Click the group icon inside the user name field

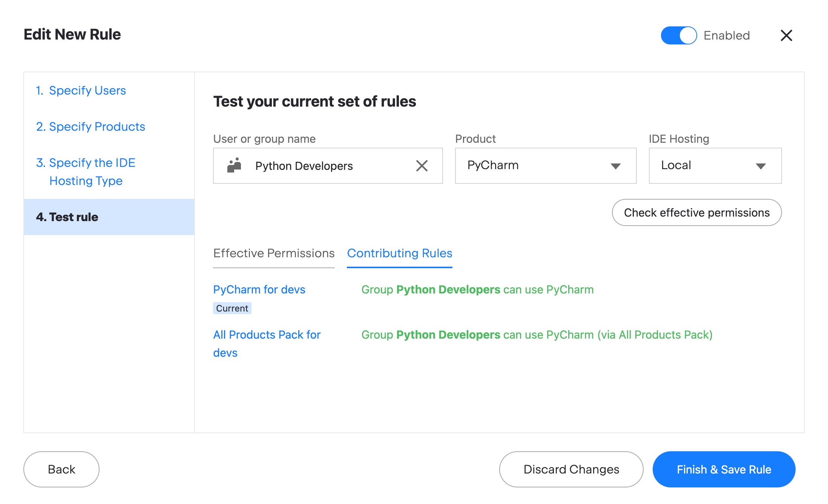point(234,166)
